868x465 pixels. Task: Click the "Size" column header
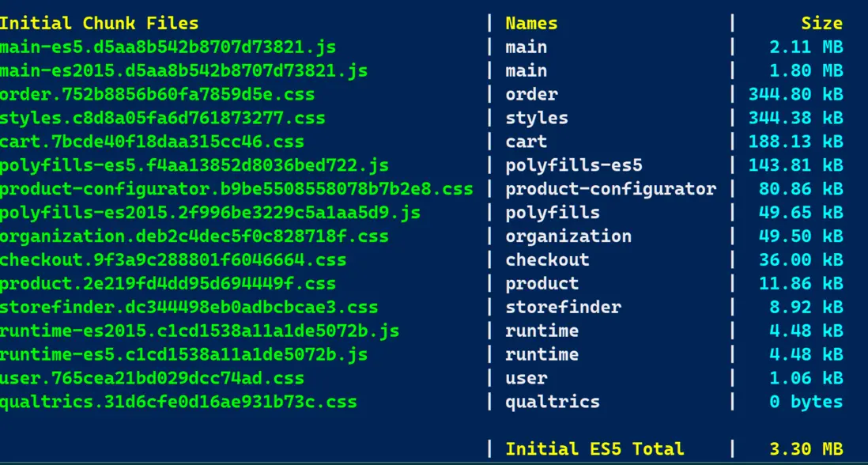coord(821,24)
